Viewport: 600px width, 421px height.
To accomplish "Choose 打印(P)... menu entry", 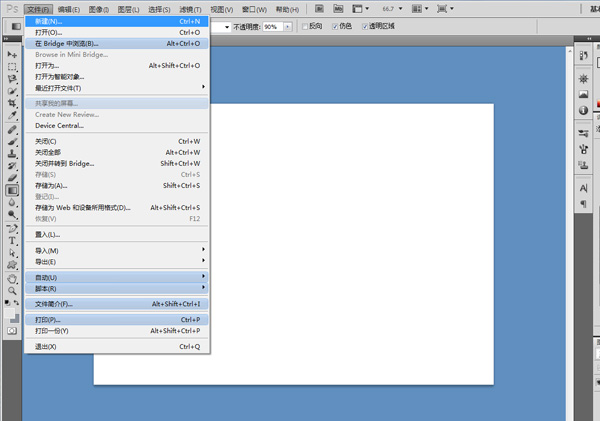I will point(117,320).
